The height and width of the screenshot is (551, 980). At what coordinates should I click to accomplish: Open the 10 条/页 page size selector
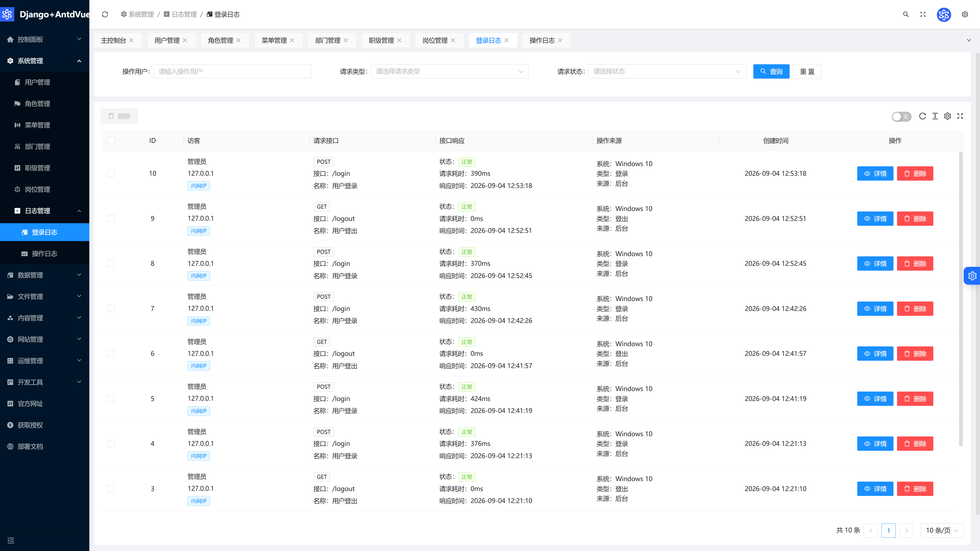pyautogui.click(x=941, y=530)
